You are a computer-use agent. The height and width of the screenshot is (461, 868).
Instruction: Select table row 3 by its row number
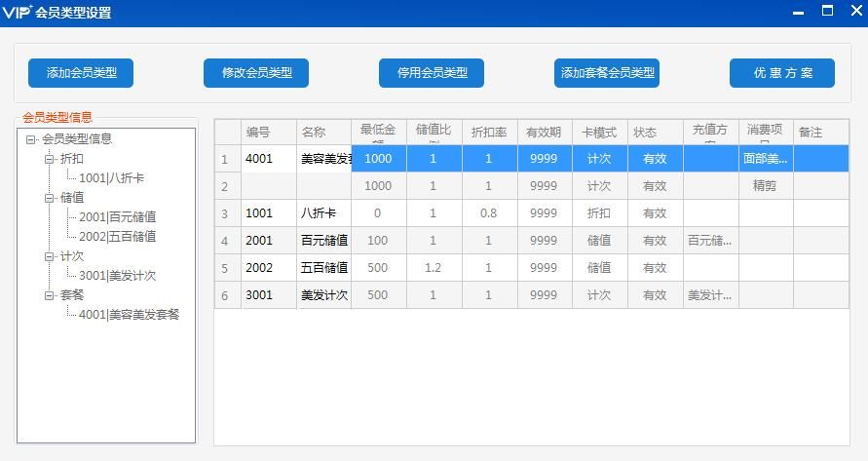(225, 213)
